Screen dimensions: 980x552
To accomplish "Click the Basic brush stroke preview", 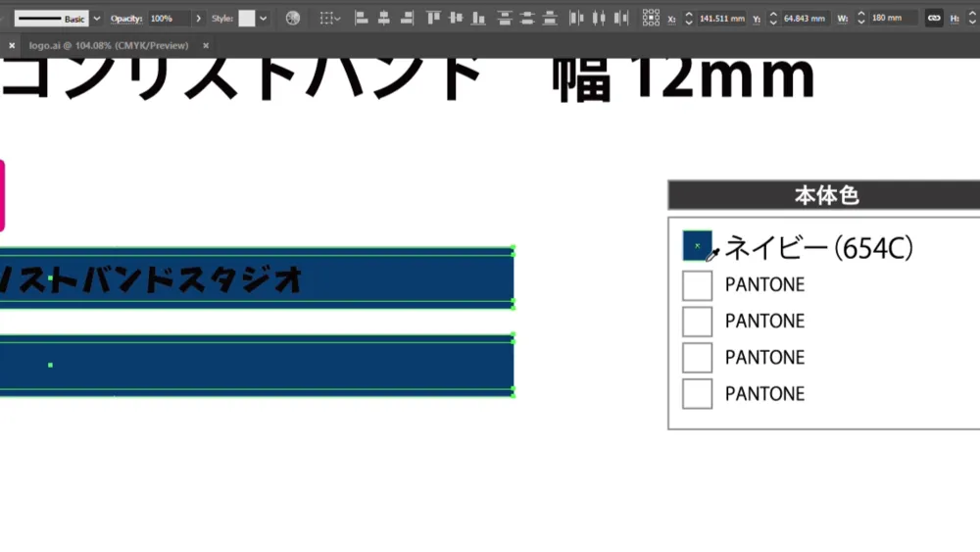I will (51, 19).
